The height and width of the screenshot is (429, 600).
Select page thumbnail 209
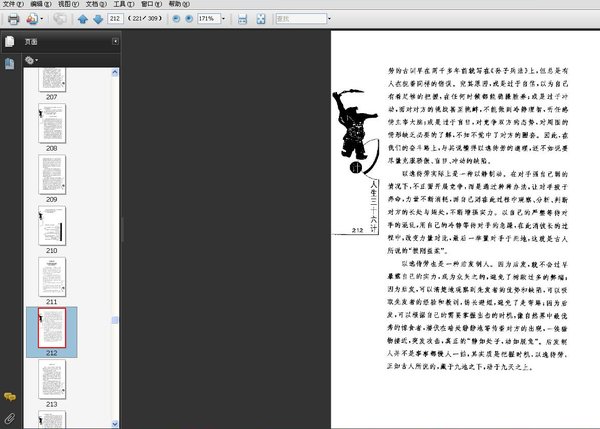point(52,174)
